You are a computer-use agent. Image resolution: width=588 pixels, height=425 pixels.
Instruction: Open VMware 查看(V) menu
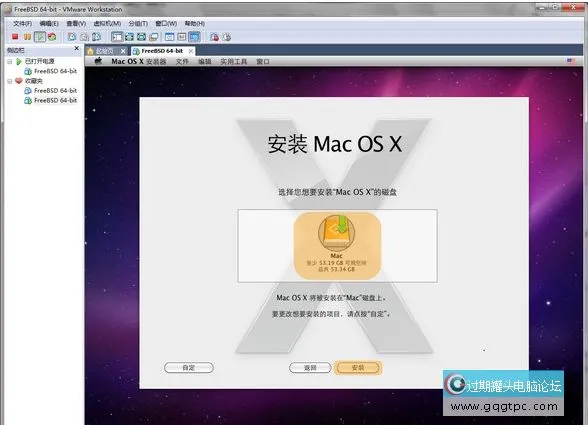click(76, 24)
